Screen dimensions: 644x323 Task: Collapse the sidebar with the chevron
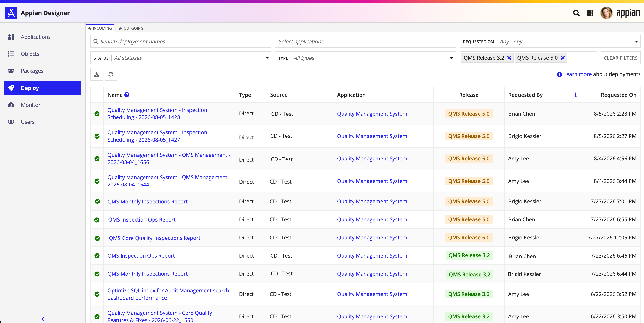43,319
